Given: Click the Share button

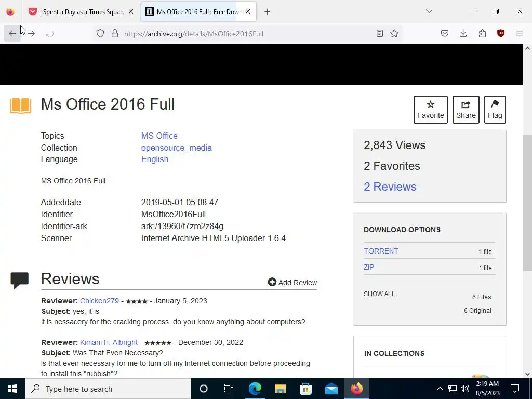Looking at the screenshot, I should (x=466, y=110).
